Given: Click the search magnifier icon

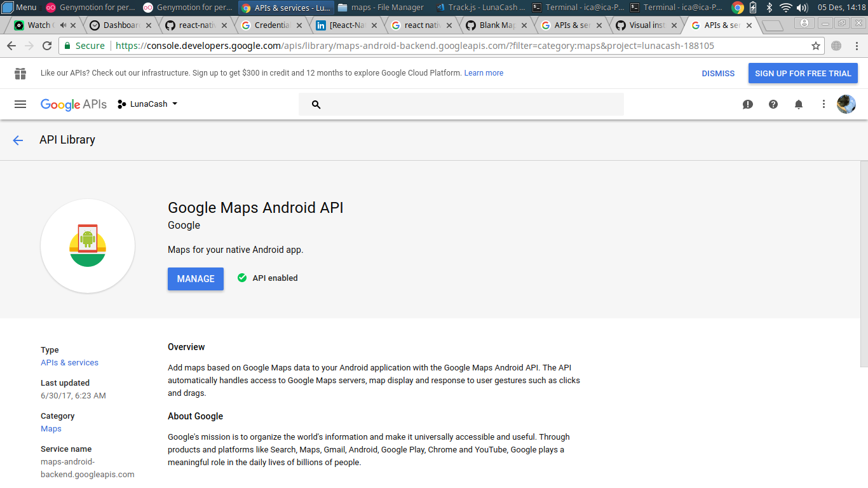Looking at the screenshot, I should pyautogui.click(x=316, y=105).
